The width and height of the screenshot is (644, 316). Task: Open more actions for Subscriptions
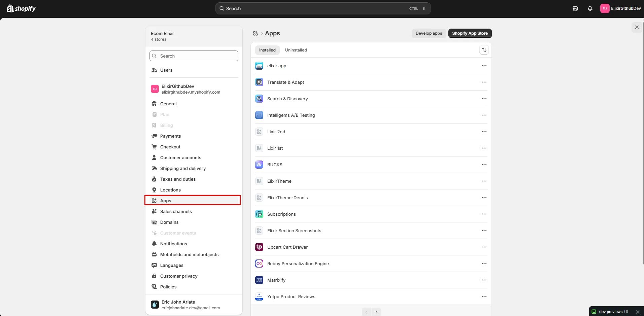484,214
